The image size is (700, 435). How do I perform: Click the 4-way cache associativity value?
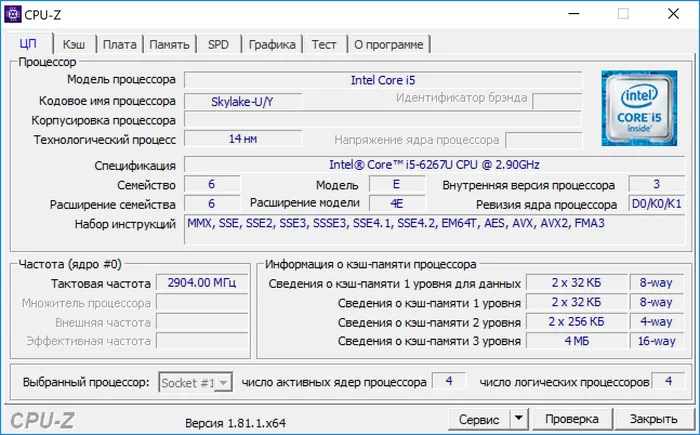coord(656,322)
